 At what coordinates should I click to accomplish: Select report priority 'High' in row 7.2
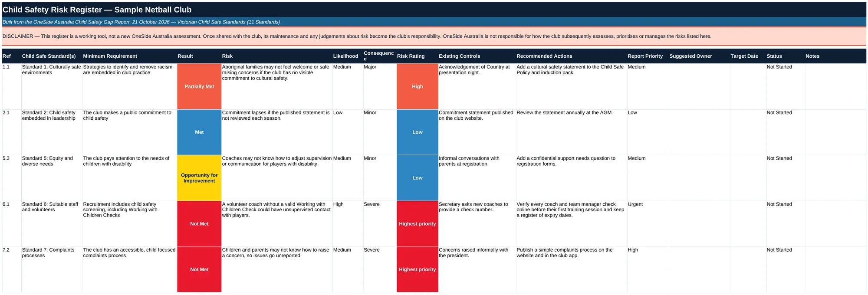(648, 269)
